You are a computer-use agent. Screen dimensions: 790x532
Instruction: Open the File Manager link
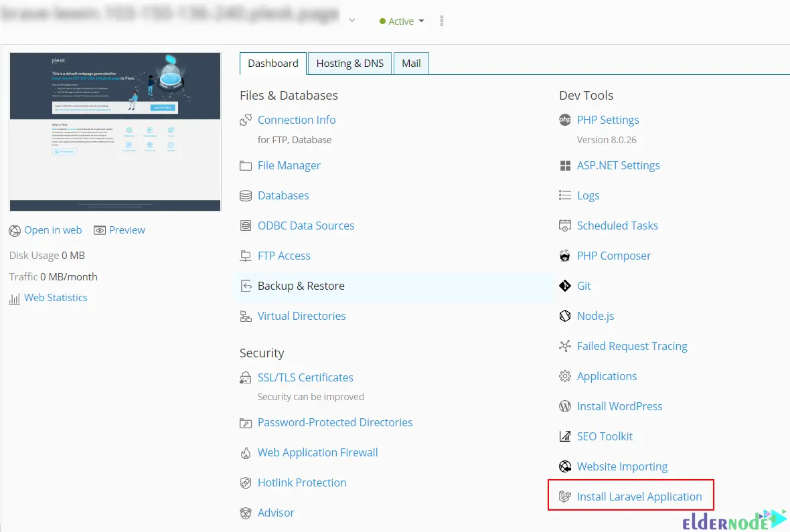(x=289, y=166)
